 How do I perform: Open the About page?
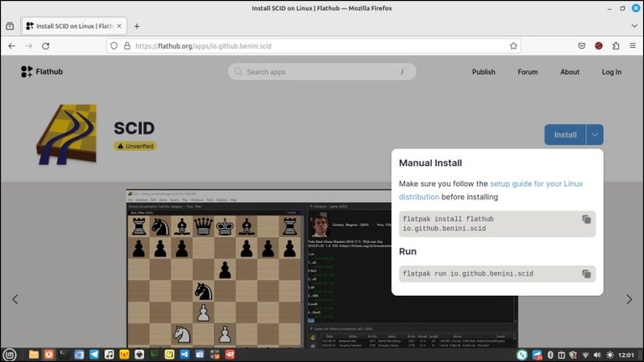point(569,72)
